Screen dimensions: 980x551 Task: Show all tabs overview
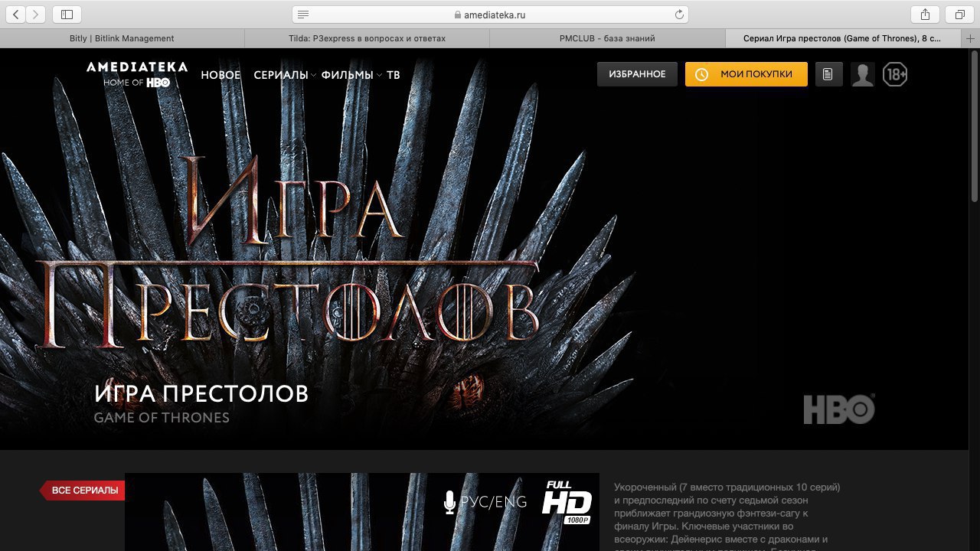pos(959,15)
